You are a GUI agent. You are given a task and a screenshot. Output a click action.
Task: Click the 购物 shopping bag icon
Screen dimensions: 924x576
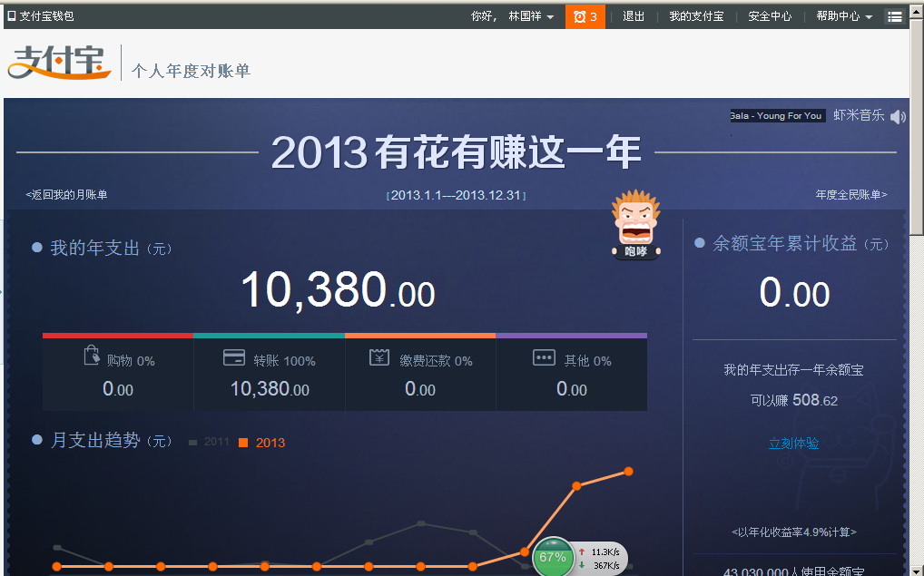click(92, 356)
